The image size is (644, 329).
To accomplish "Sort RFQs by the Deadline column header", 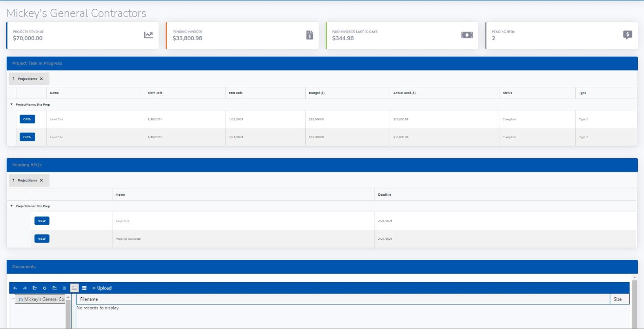I will tap(384, 195).
